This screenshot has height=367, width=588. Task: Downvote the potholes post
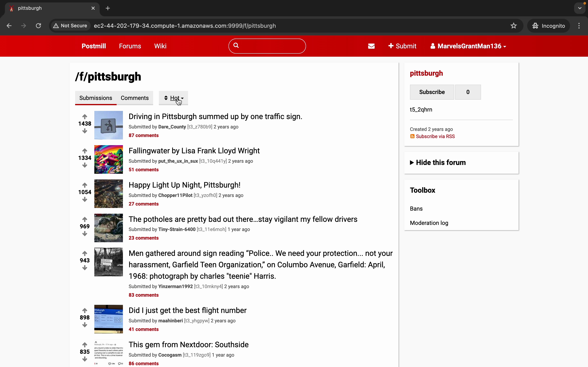pos(85,234)
